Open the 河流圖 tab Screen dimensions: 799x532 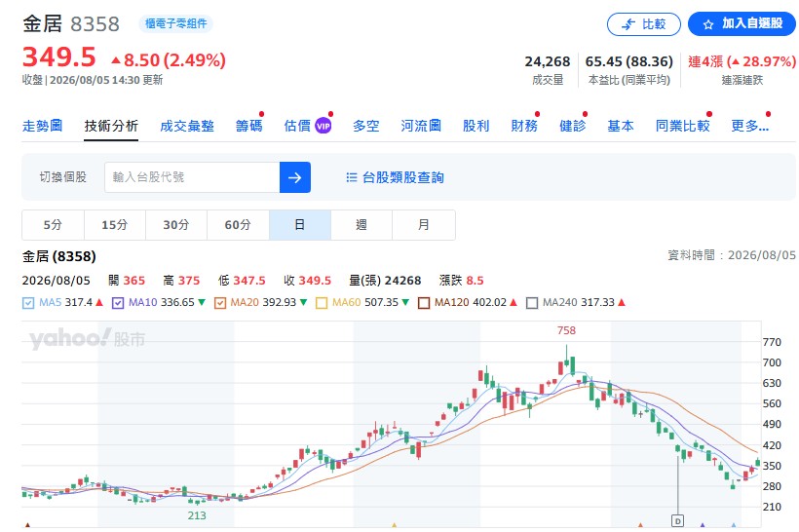(421, 126)
